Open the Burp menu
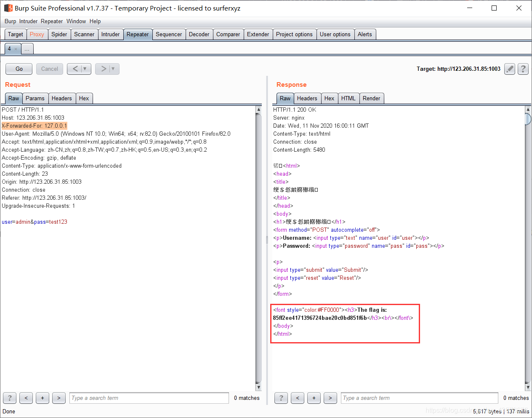The width and height of the screenshot is (532, 418). [10, 21]
